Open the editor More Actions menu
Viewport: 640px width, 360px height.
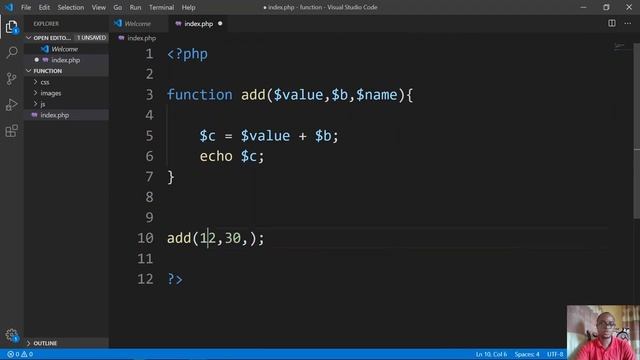[627, 23]
